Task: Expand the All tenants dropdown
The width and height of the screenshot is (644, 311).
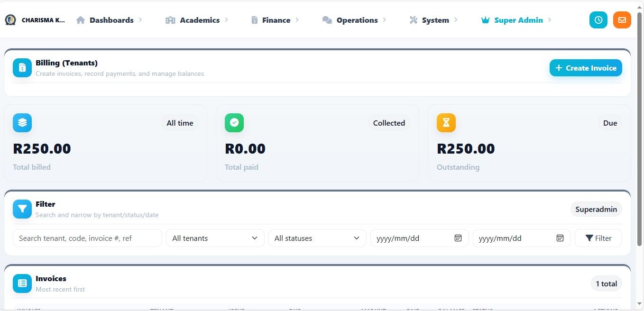Action: click(x=215, y=238)
